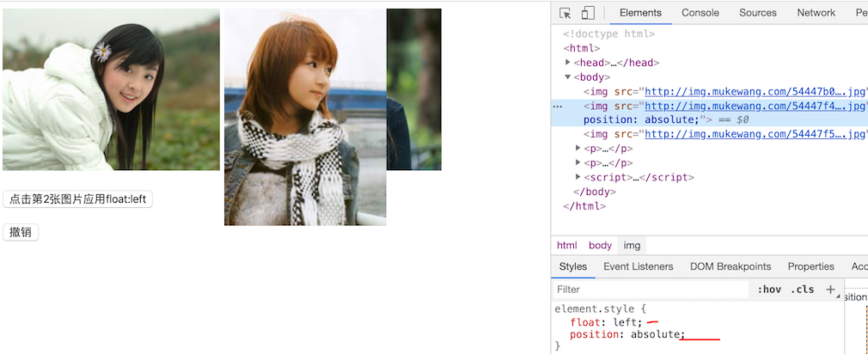The height and width of the screenshot is (354, 868).
Task: Activate the inspect element picker icon
Action: point(565,13)
